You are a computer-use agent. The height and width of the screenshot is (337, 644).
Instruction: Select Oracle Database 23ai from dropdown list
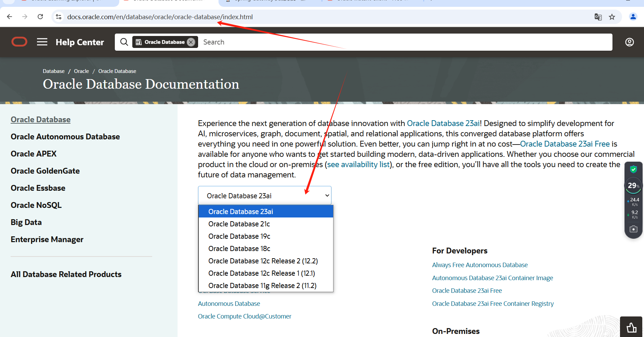266,211
